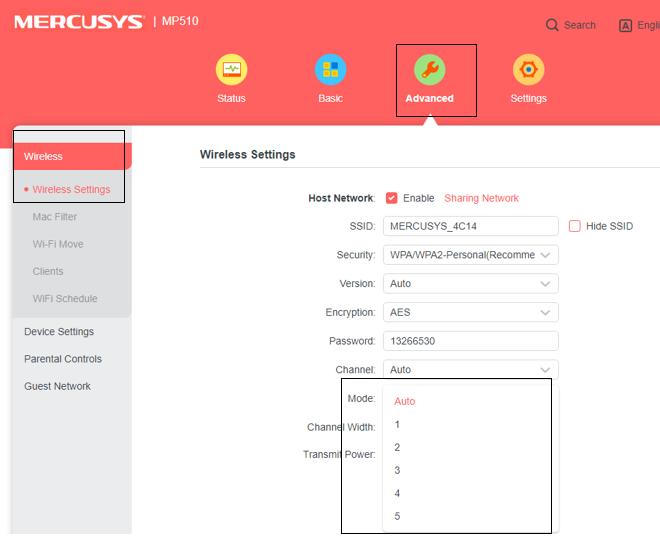Open Mac Filter in the sidebar
660x537 pixels.
55,216
